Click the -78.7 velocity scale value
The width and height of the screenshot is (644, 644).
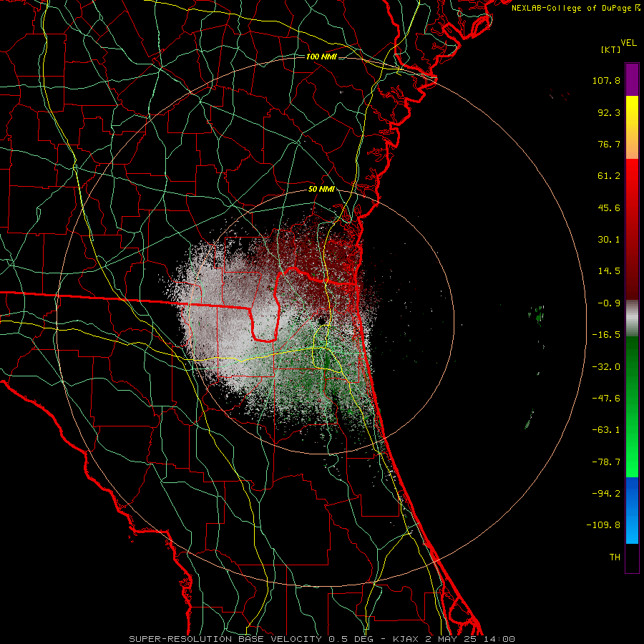(x=606, y=462)
